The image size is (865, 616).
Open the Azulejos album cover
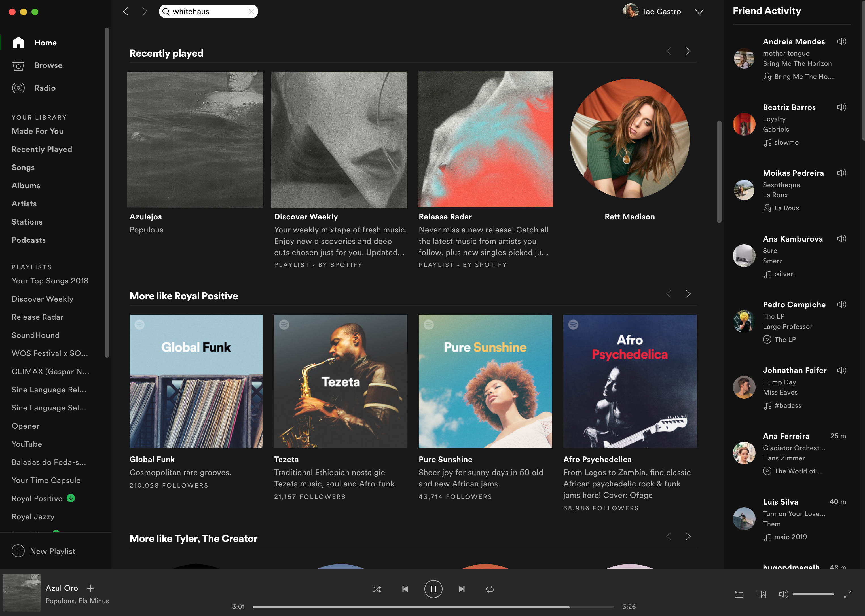pyautogui.click(x=195, y=139)
